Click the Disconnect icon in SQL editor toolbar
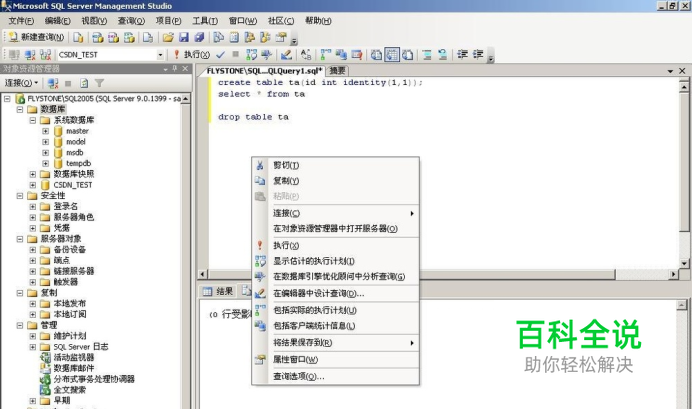The width and height of the screenshot is (692, 409). pos(30,55)
